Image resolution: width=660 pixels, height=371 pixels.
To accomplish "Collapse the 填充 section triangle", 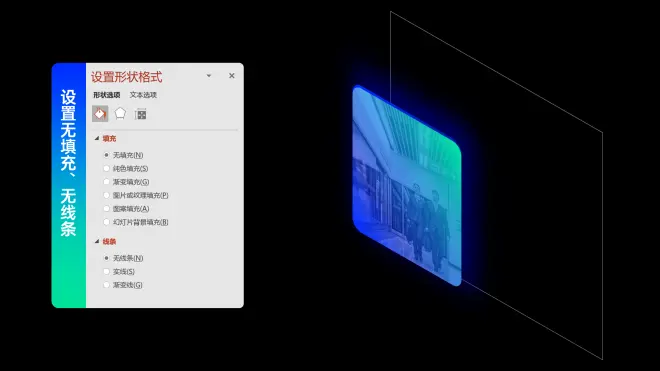I will 97,138.
